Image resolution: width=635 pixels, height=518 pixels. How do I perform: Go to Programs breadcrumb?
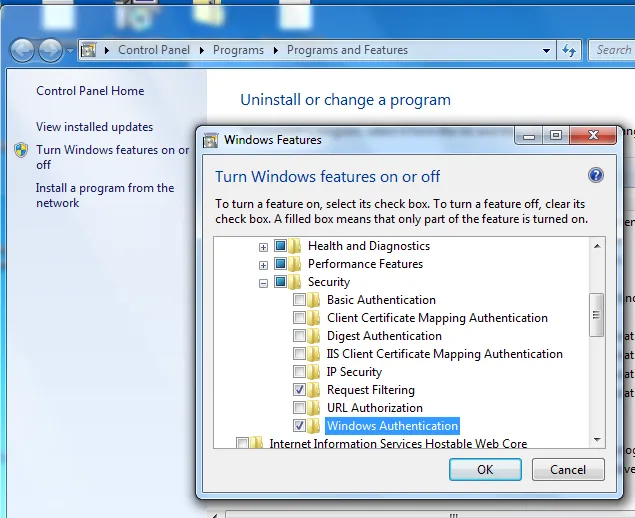pos(239,50)
